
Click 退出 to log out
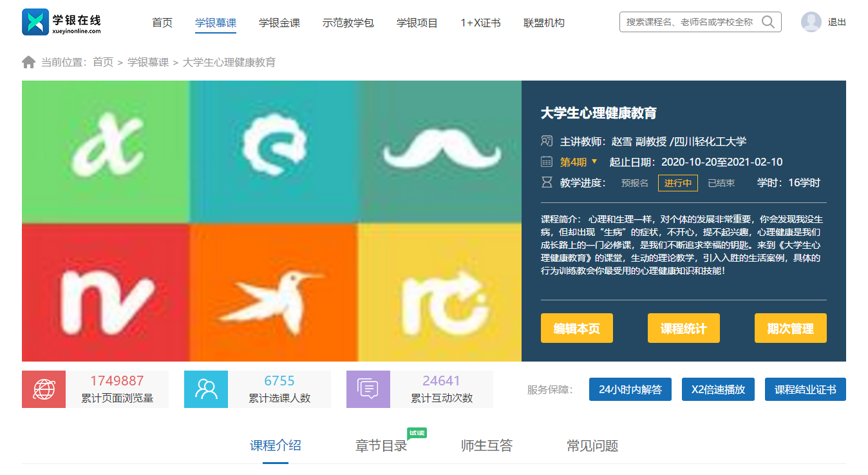[x=837, y=22]
